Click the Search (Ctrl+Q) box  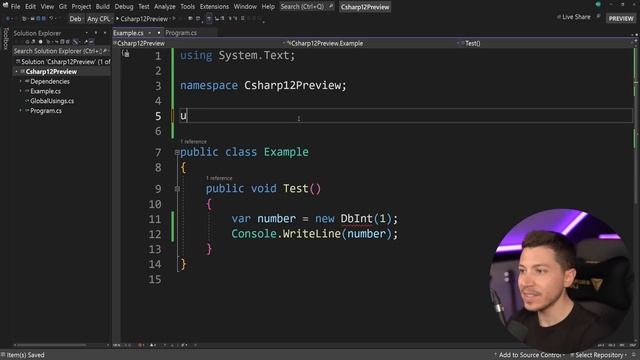pos(307,7)
